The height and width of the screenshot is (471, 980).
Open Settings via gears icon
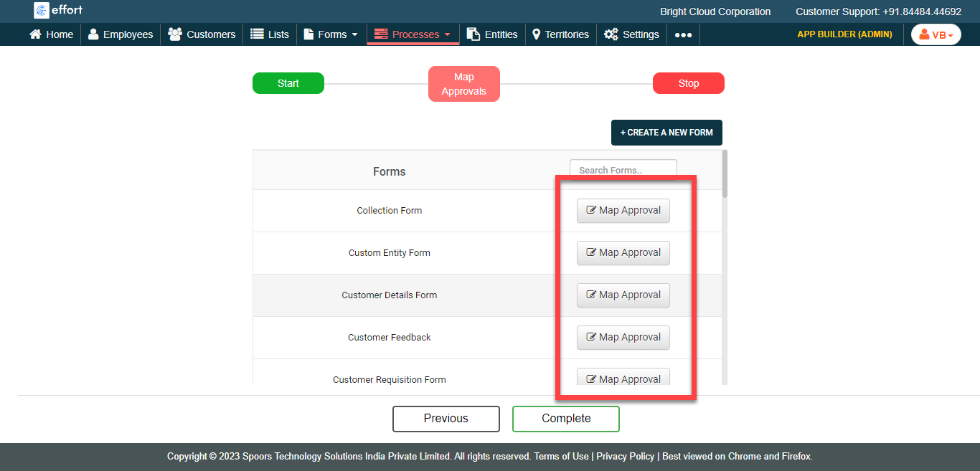pyautogui.click(x=611, y=34)
